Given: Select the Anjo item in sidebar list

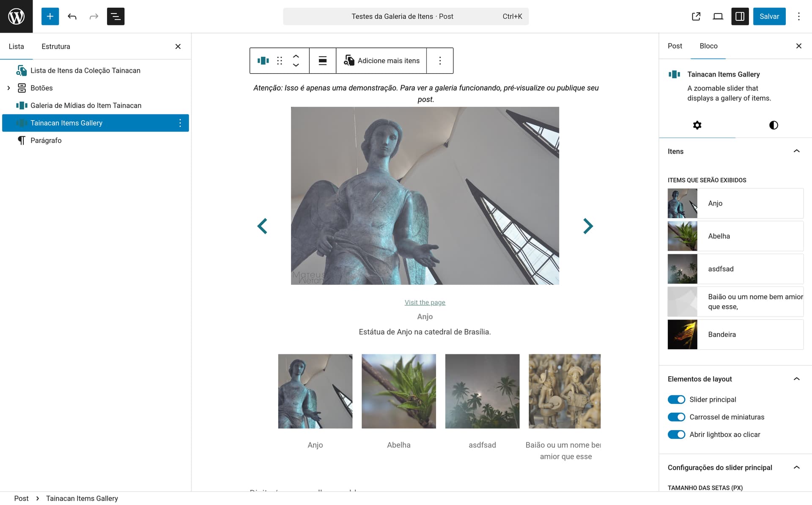Looking at the screenshot, I should (735, 203).
